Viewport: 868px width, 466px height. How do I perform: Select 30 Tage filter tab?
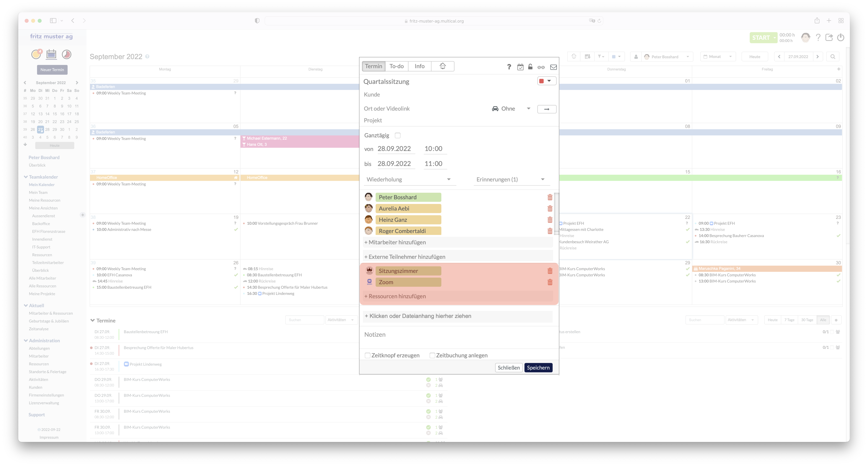pyautogui.click(x=807, y=320)
